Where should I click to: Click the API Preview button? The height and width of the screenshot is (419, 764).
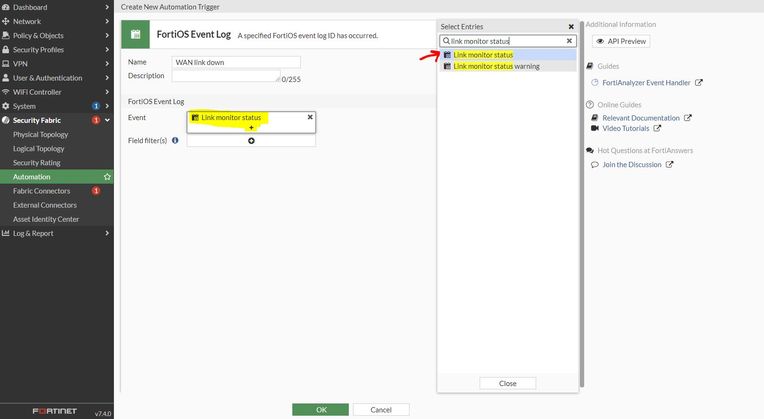(x=621, y=41)
